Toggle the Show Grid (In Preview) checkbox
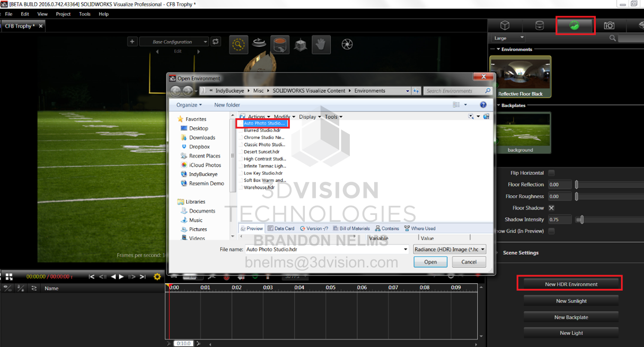 tap(551, 231)
